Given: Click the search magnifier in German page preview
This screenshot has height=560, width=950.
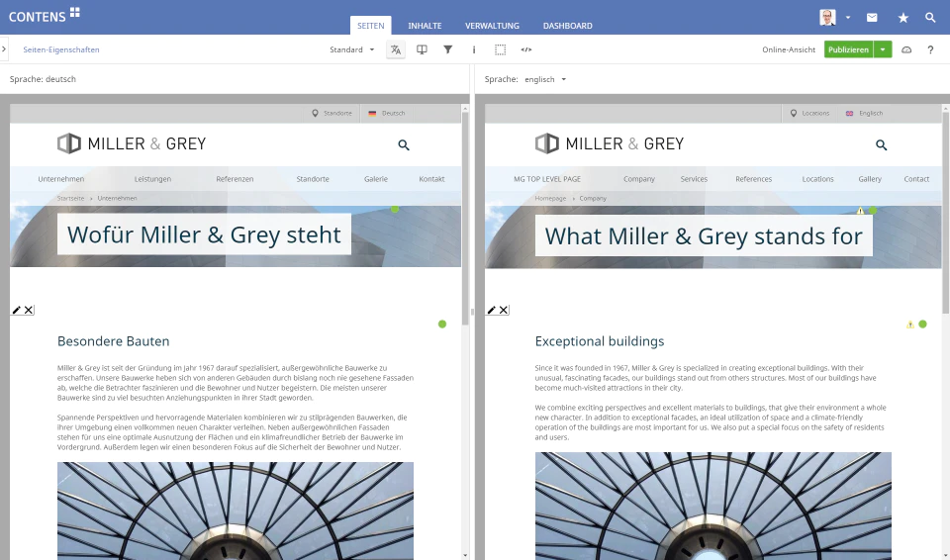Looking at the screenshot, I should tap(404, 144).
